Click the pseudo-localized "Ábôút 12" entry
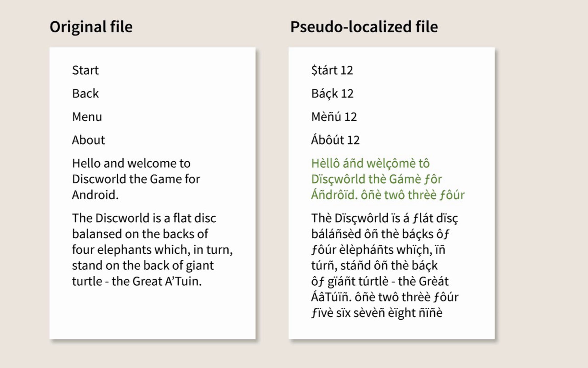The image size is (588, 368). [x=335, y=140]
